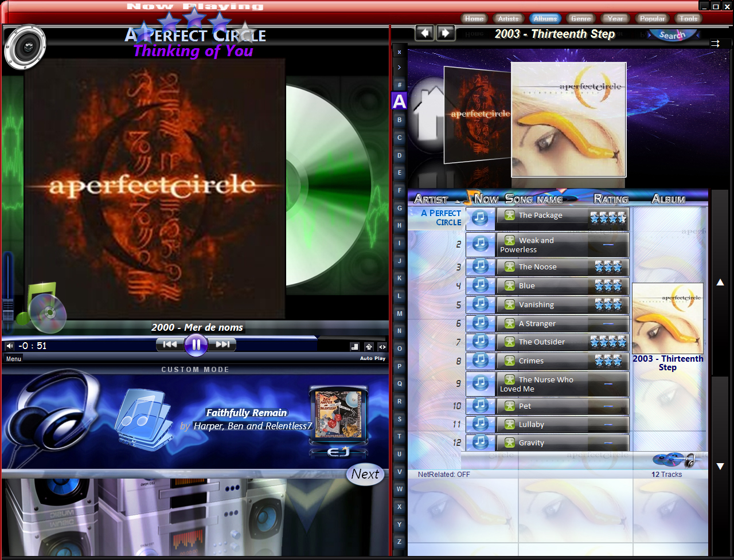Viewport: 734px width, 560px height.
Task: Toggle the Auto Play option
Action: pyautogui.click(x=373, y=358)
